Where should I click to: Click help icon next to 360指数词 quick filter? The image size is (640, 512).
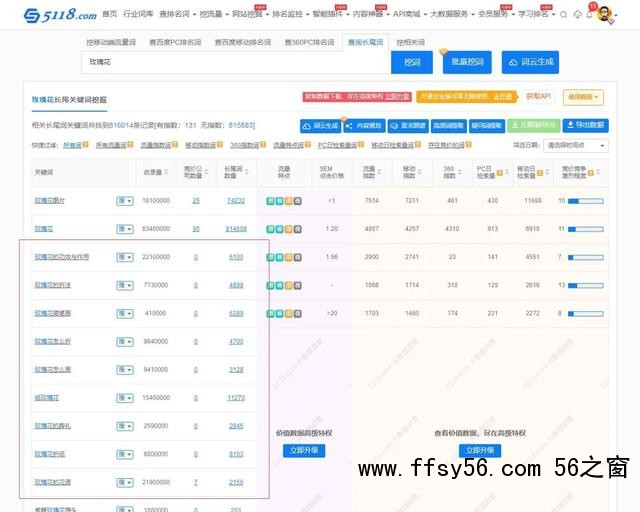click(263, 145)
